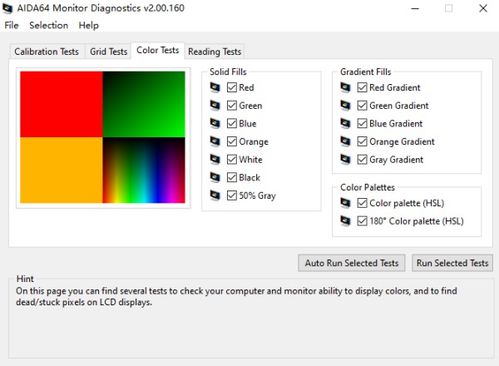Click the Run Selected Tests button

tap(452, 263)
